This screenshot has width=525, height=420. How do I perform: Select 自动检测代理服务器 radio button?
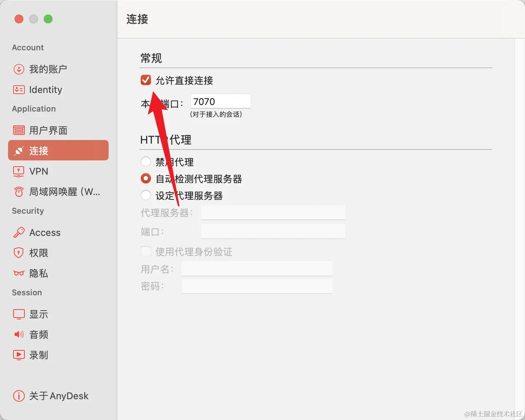tap(146, 178)
